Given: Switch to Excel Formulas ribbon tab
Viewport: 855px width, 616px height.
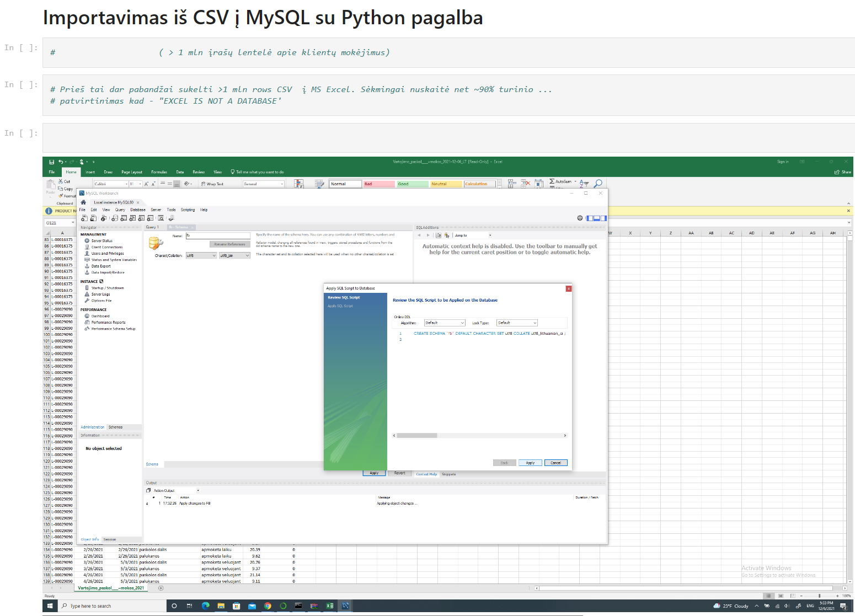Looking at the screenshot, I should pyautogui.click(x=159, y=172).
